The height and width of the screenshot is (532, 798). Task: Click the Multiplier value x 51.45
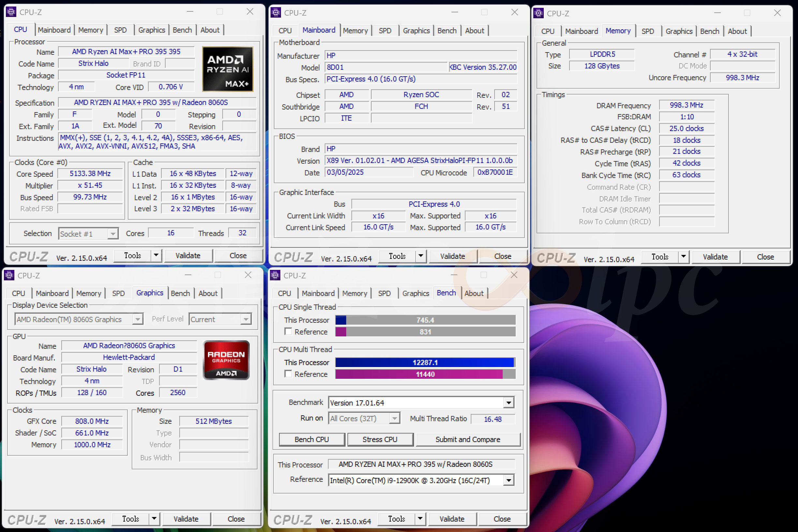[90, 185]
